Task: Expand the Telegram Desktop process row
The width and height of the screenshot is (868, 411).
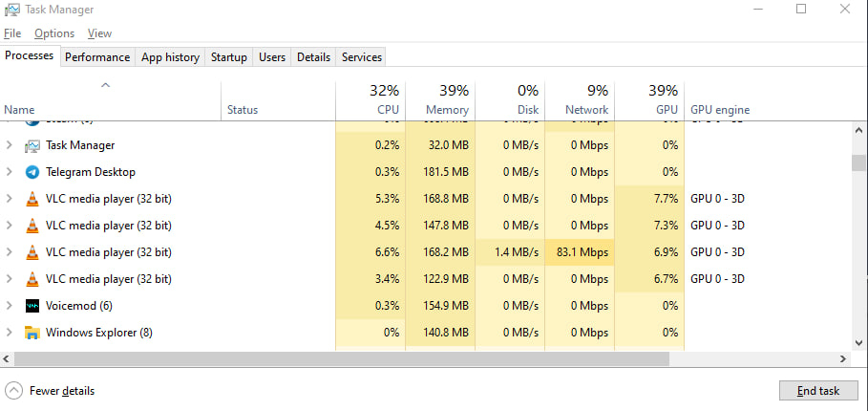Action: 10,172
